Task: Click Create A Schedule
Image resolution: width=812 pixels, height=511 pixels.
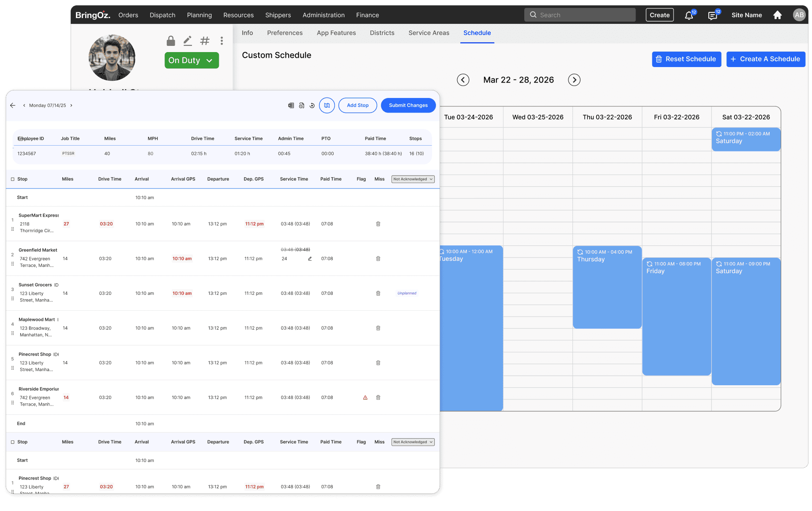Action: pos(766,59)
